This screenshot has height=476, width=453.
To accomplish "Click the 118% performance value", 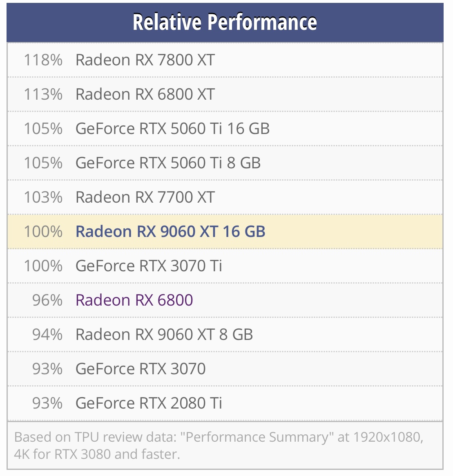I will pos(43,60).
